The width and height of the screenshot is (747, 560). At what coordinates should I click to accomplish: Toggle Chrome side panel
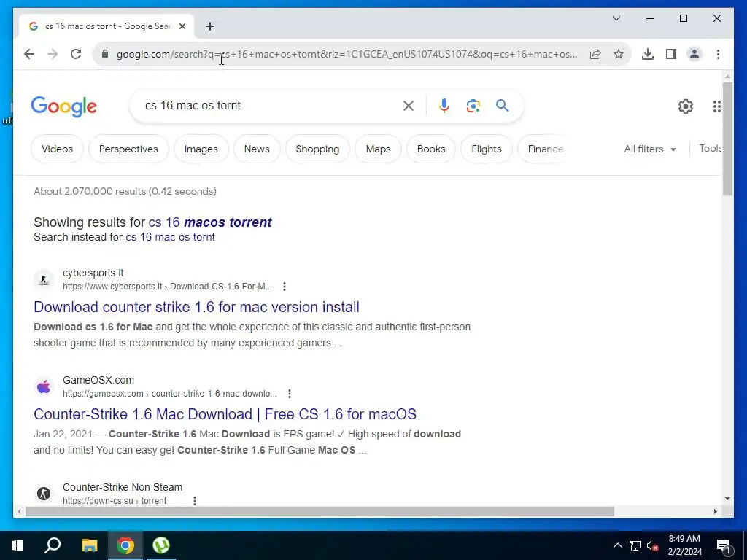click(x=671, y=54)
